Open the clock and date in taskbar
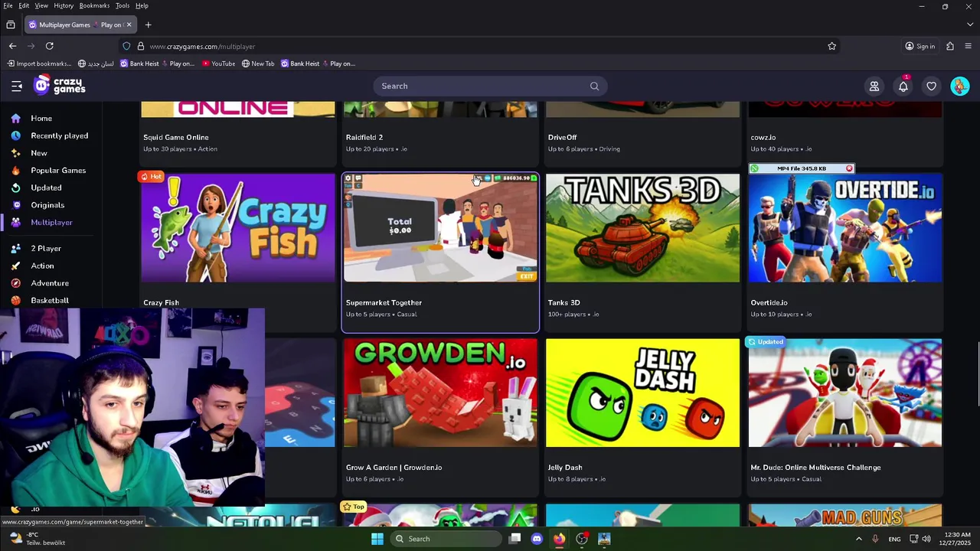The image size is (980, 551). 957,539
